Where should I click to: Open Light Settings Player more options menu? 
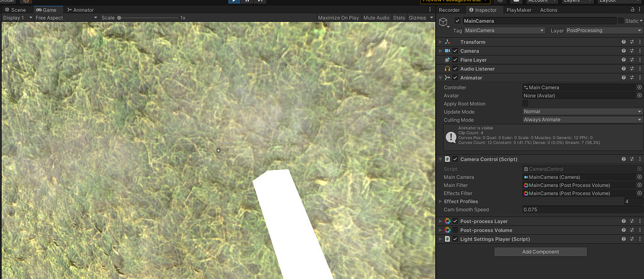pyautogui.click(x=640, y=239)
